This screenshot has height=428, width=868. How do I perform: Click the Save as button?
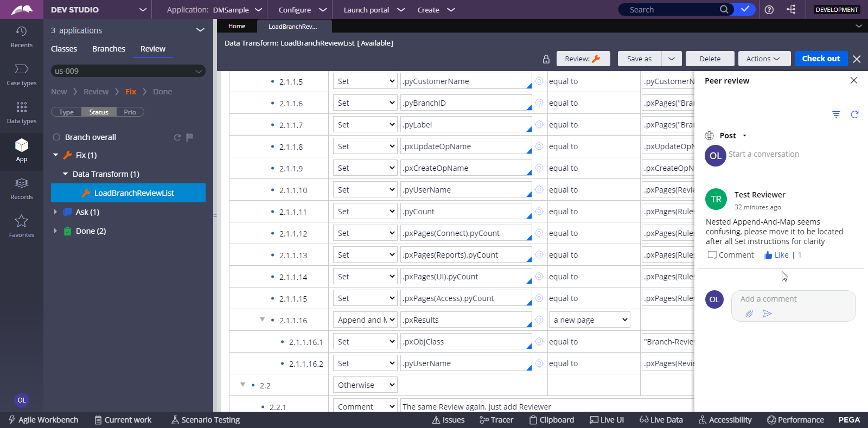pos(639,59)
